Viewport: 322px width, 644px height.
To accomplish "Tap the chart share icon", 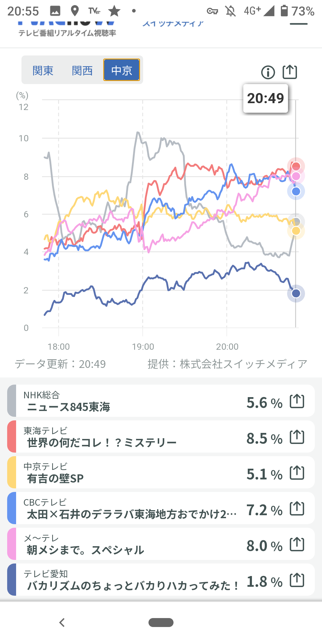I will [290, 72].
